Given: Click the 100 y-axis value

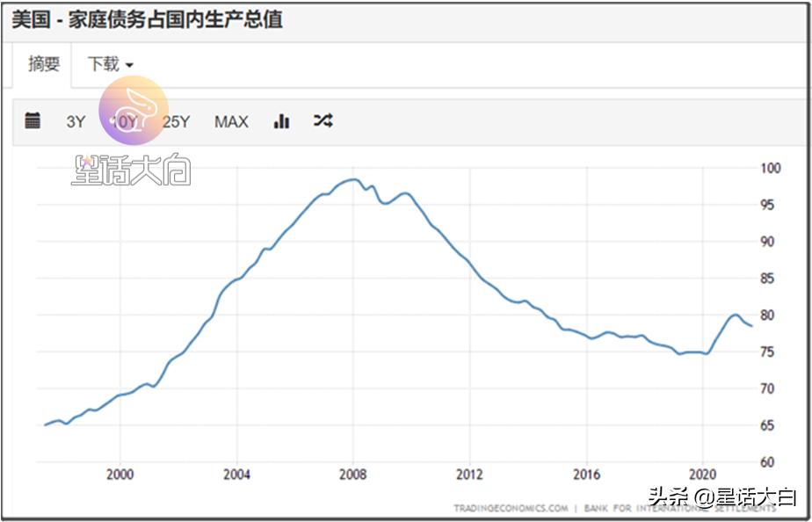Looking at the screenshot, I should tap(770, 169).
